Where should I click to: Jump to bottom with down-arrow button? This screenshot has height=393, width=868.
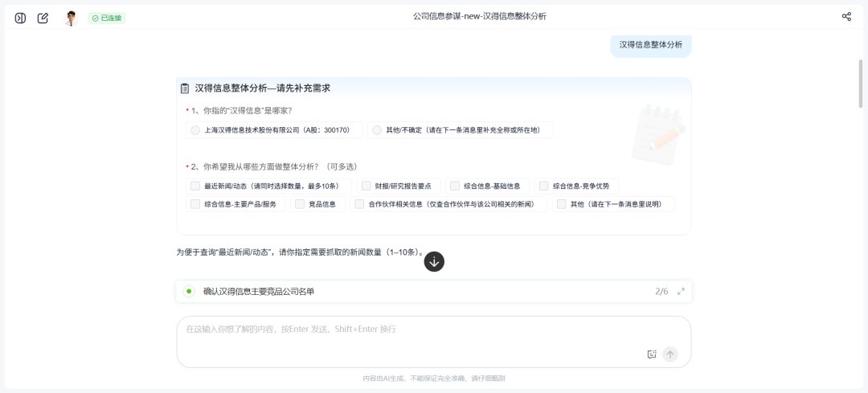tap(434, 262)
